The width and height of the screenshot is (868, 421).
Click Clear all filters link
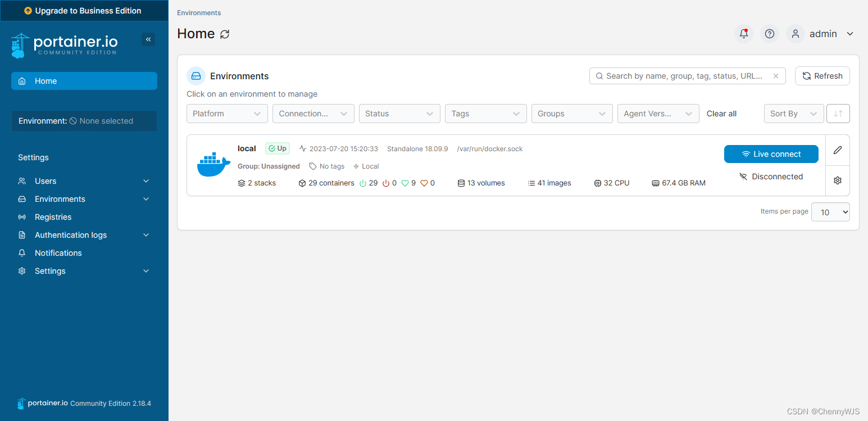tap(721, 114)
